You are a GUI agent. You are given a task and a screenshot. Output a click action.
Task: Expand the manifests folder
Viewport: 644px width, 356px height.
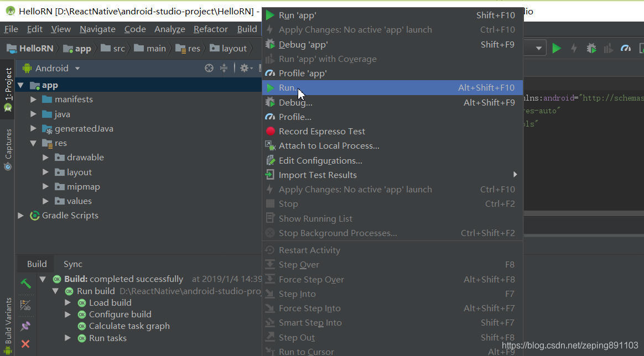pyautogui.click(x=33, y=100)
